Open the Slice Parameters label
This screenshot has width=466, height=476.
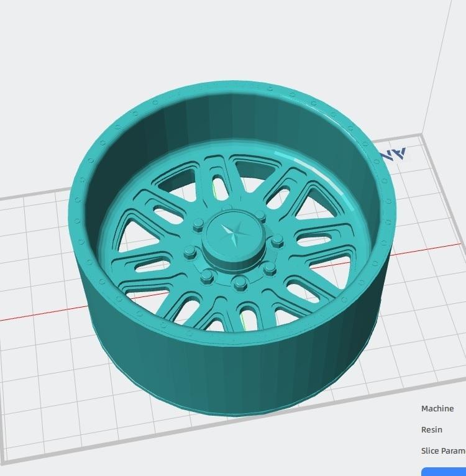tap(443, 451)
